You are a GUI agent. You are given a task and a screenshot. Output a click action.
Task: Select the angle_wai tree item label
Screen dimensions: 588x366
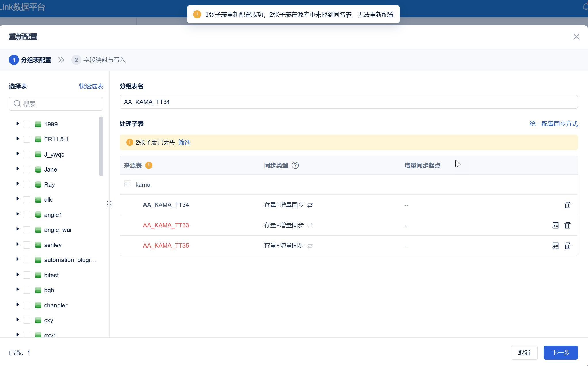pyautogui.click(x=58, y=230)
